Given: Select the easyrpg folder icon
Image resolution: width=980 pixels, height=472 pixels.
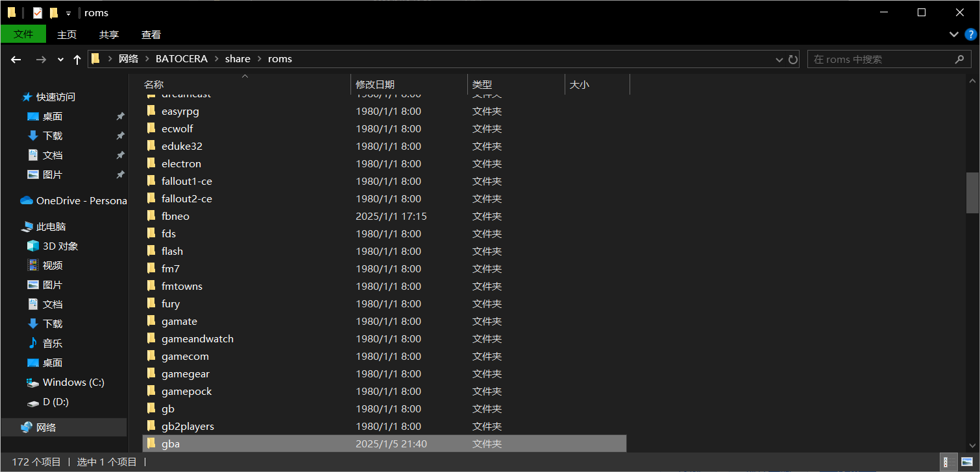Looking at the screenshot, I should point(151,111).
